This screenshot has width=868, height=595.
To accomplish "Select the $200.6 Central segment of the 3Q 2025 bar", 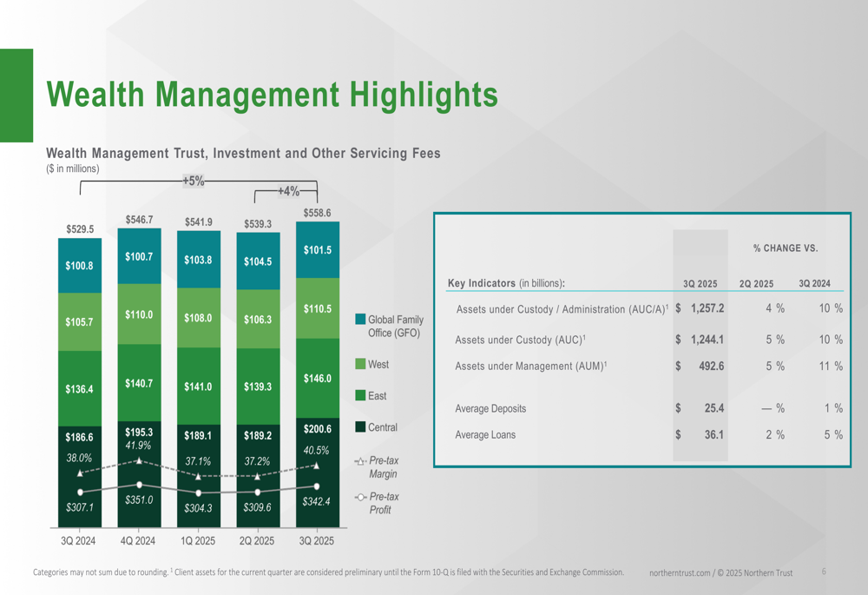I will 317,429.
